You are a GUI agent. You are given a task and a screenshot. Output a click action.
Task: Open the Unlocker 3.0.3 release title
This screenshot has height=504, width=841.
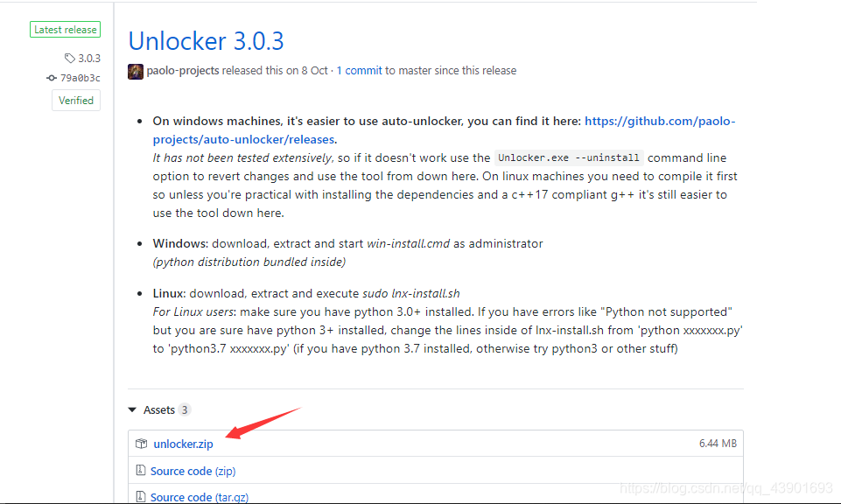pyautogui.click(x=206, y=41)
